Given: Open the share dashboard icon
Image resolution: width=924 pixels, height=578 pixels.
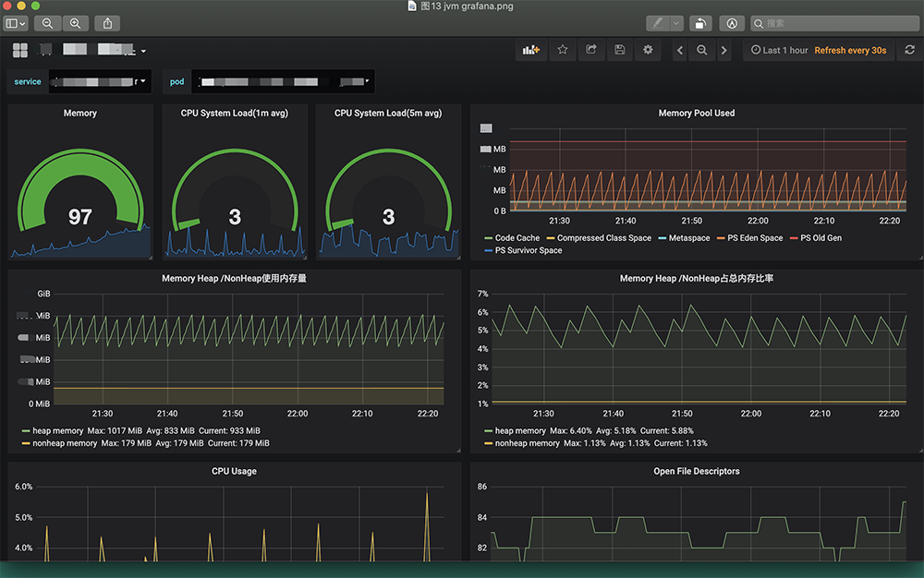Looking at the screenshot, I should (x=591, y=50).
